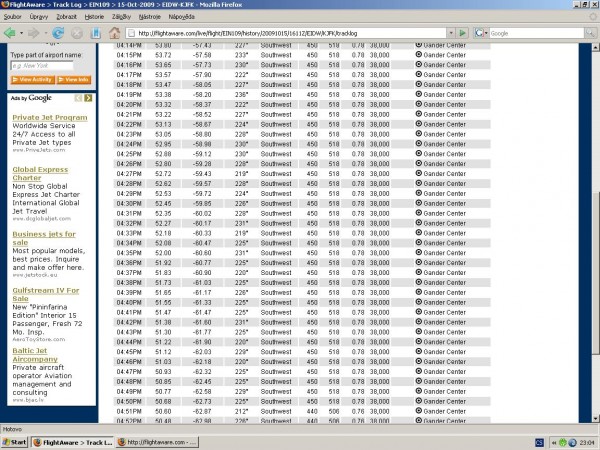
Task: Click the orange View Activity button
Action: click(32, 80)
